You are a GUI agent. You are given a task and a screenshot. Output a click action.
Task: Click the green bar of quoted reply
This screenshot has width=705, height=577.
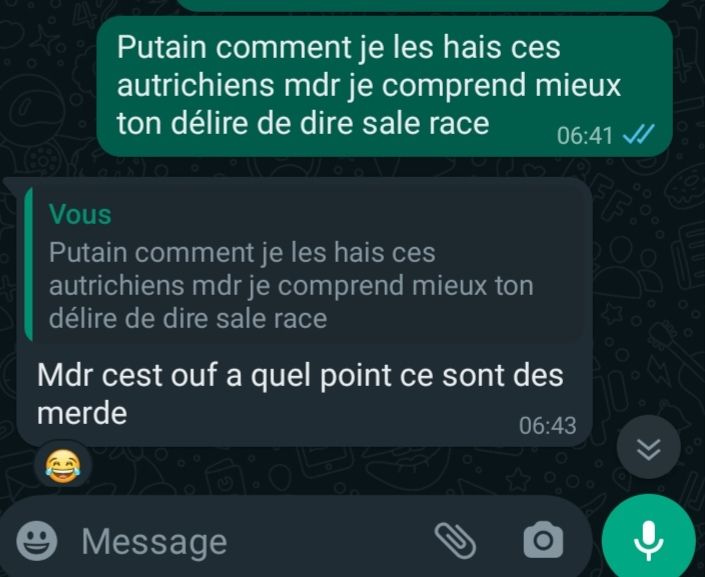29,264
